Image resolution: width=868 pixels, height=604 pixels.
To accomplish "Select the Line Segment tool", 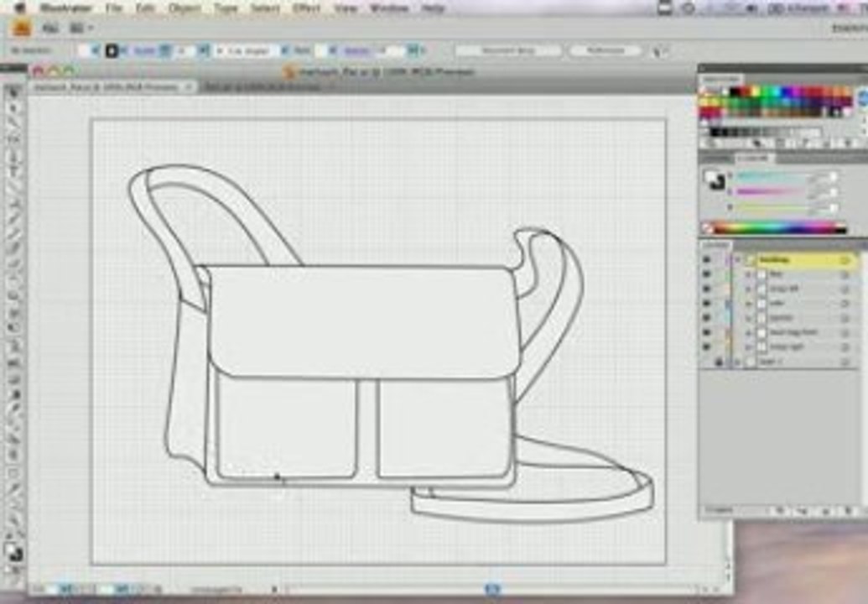I will (x=13, y=187).
